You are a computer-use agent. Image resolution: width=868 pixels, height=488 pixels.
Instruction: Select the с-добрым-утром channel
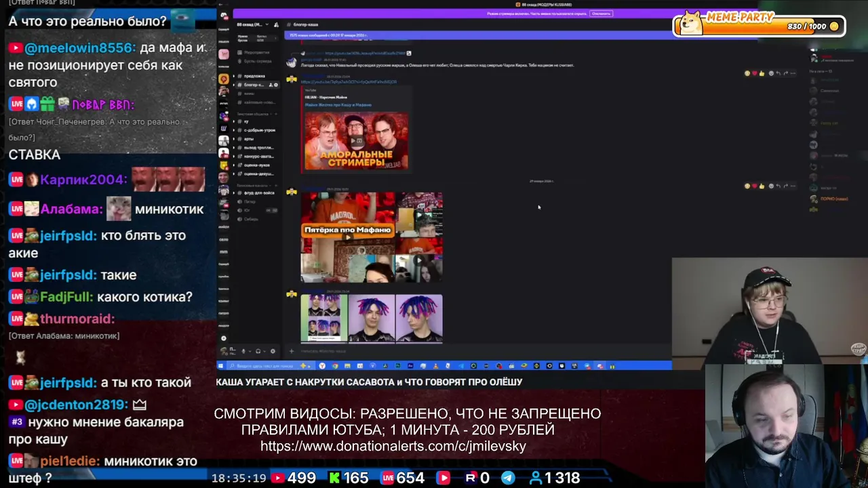pyautogui.click(x=256, y=130)
